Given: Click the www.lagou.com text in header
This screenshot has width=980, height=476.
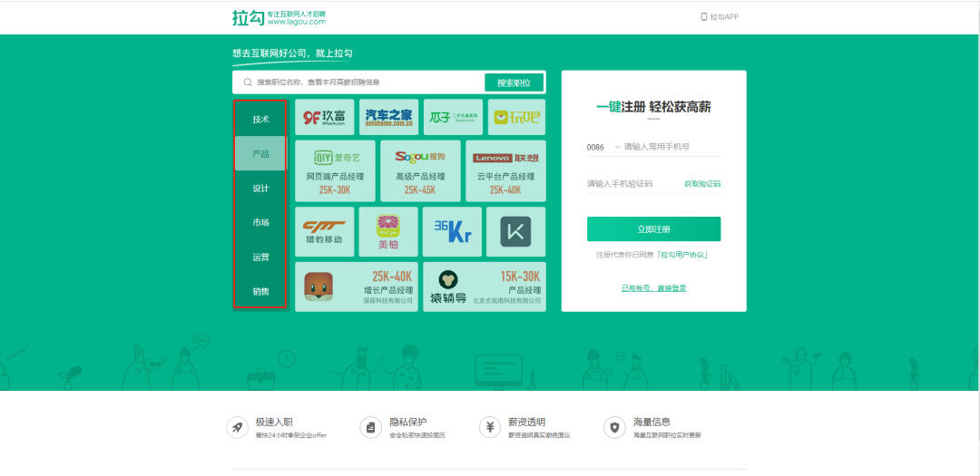Looking at the screenshot, I should pyautogui.click(x=297, y=22).
